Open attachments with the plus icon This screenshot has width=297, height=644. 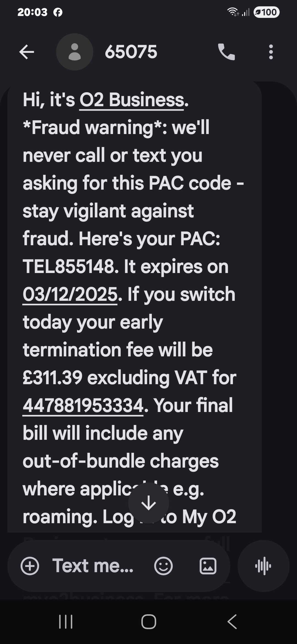pos(30,566)
